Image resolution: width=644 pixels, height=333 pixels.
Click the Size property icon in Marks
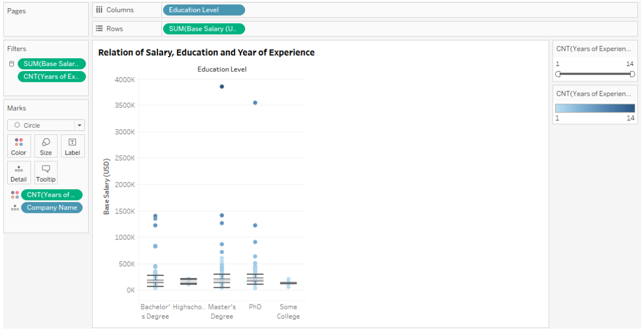click(46, 145)
